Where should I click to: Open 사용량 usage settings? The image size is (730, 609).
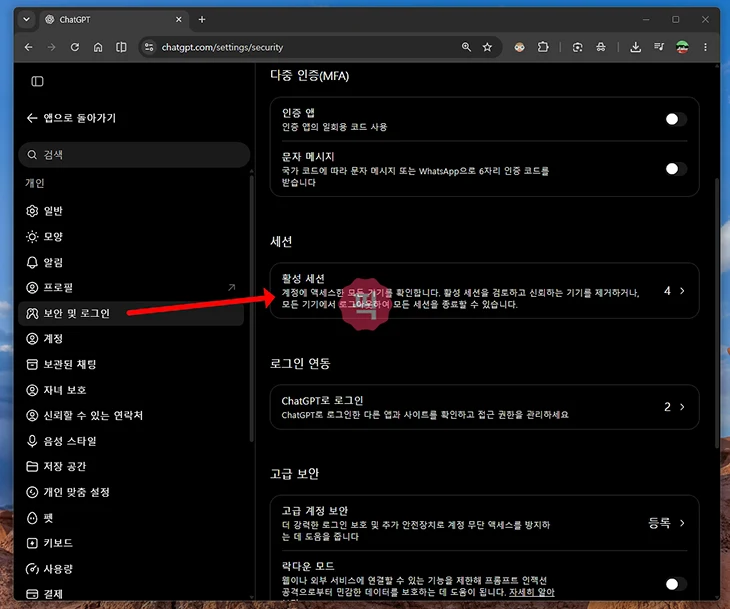(x=131, y=568)
